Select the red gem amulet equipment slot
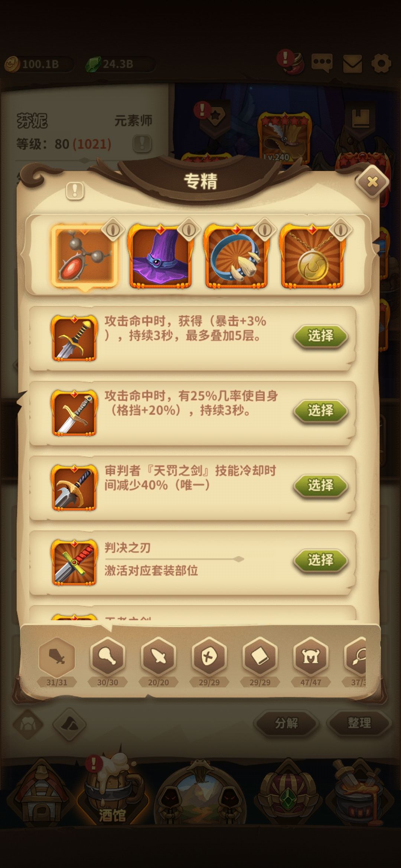401x868 pixels. tap(85, 256)
